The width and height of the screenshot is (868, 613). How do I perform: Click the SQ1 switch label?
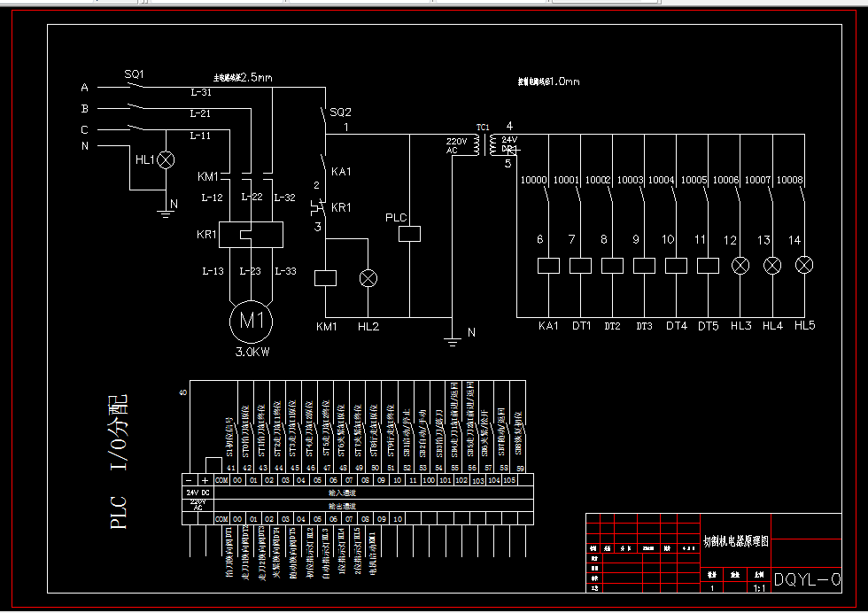coord(134,74)
